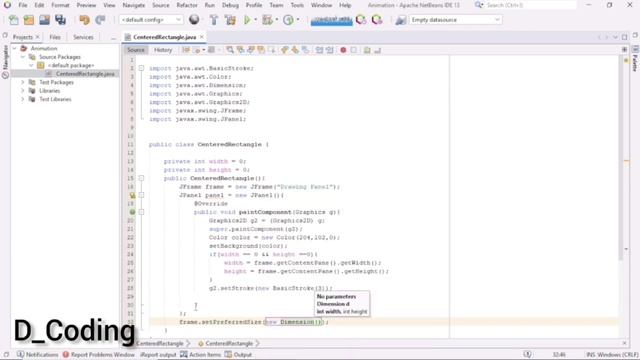Screen dimensions: 640x360
Task: Open the File menu
Action: coord(23,5)
